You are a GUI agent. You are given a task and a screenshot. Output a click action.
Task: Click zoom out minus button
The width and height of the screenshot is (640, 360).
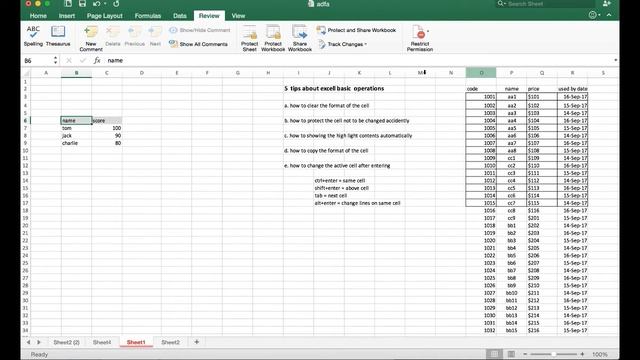point(525,354)
